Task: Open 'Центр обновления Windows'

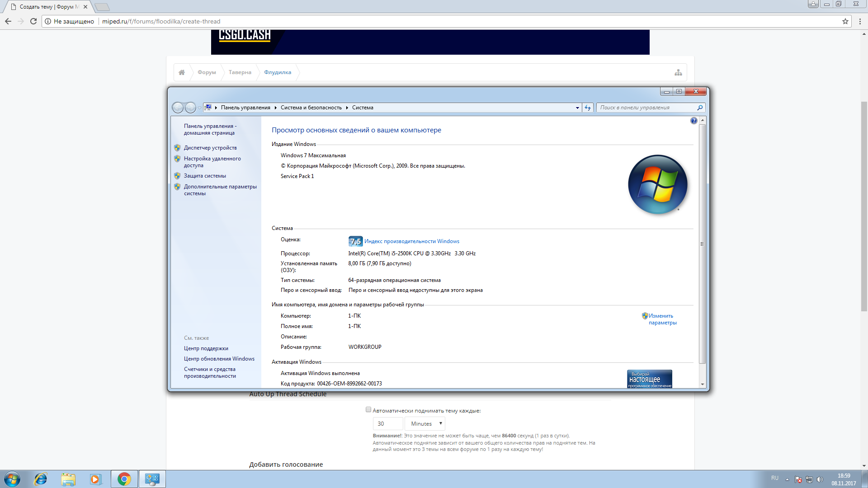Action: (x=219, y=359)
